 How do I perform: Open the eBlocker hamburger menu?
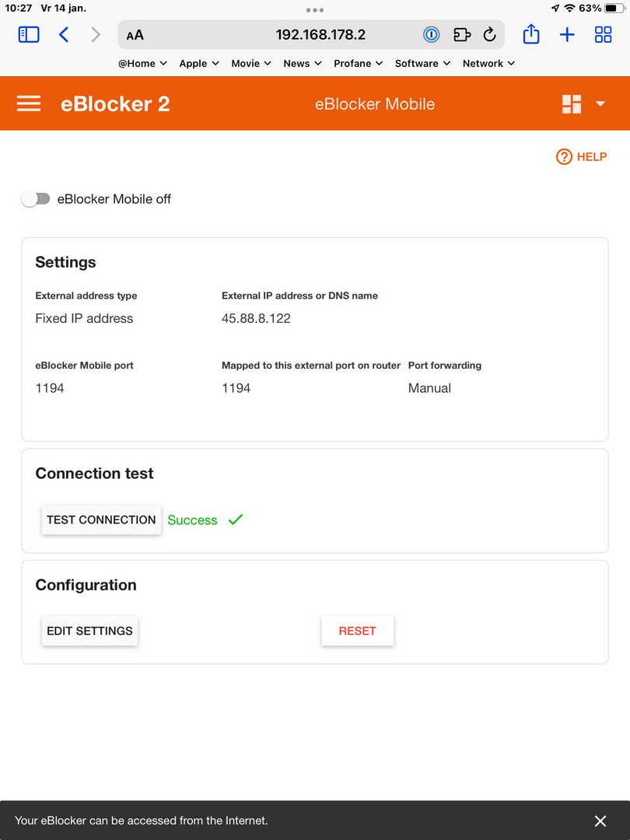pos(29,103)
